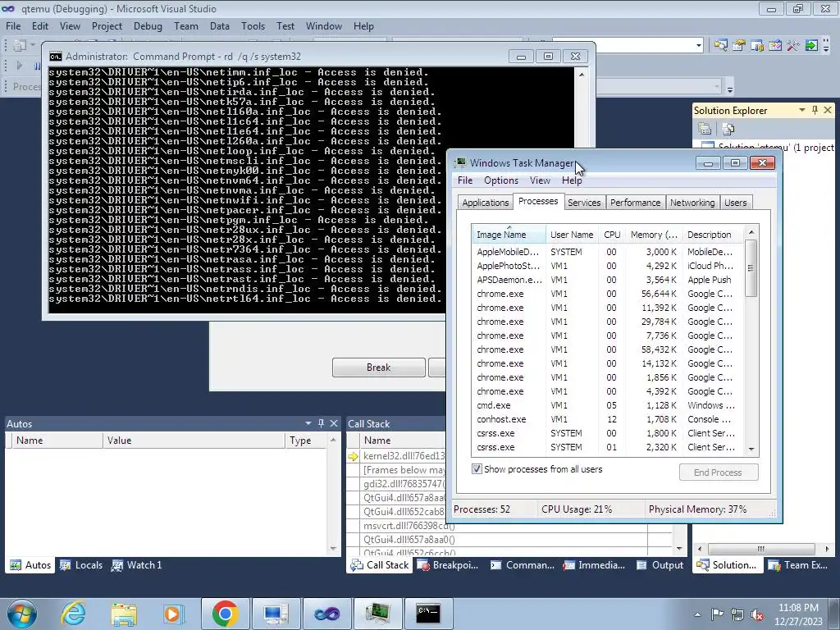
Task: Switch to the Output tab
Action: coord(660,564)
